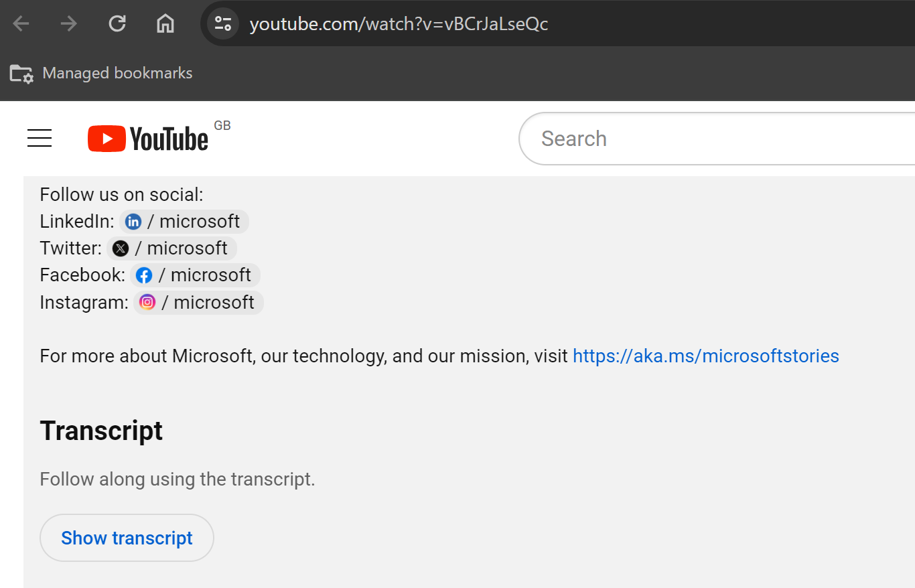This screenshot has width=915, height=588.
Task: Click the URL in the address bar
Action: click(x=399, y=24)
